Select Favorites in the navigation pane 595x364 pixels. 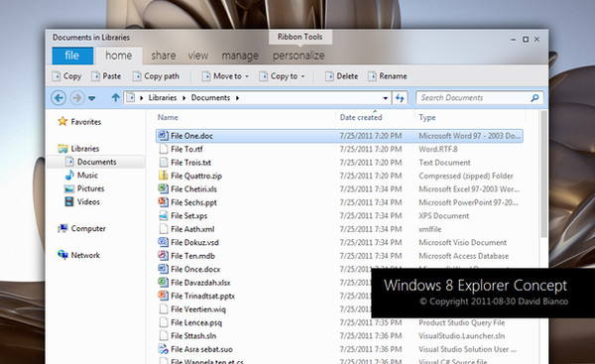pyautogui.click(x=79, y=122)
